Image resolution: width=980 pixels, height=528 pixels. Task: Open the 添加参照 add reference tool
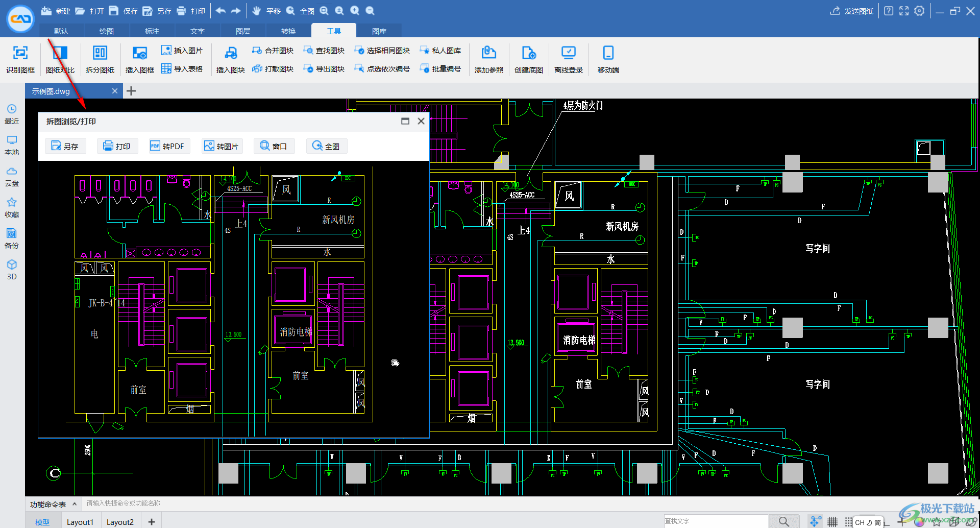(x=488, y=54)
